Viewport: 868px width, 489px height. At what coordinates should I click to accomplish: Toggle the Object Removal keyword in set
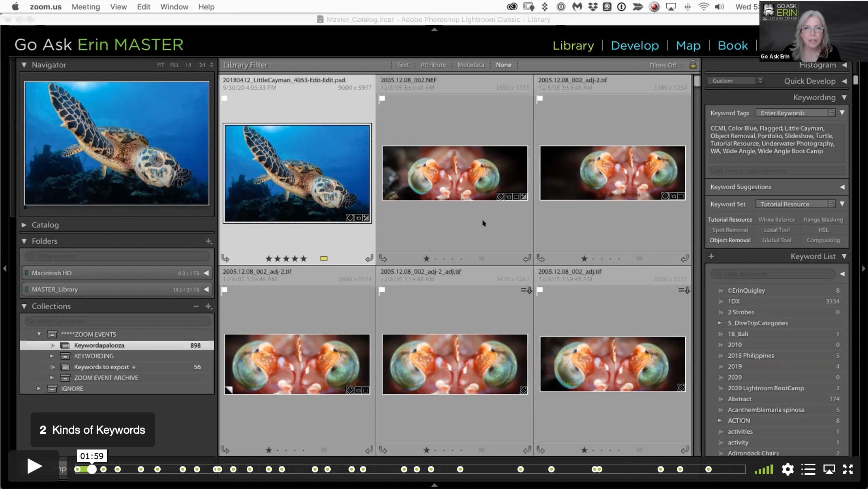coord(730,240)
